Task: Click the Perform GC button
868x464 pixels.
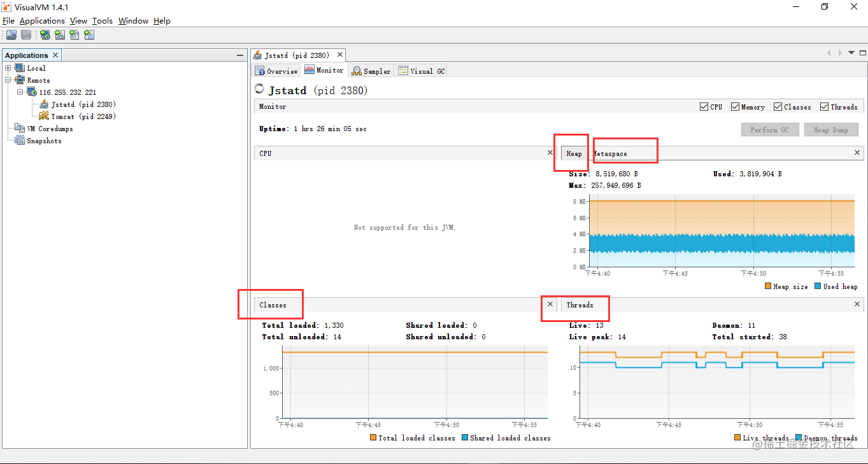Action: coord(769,130)
